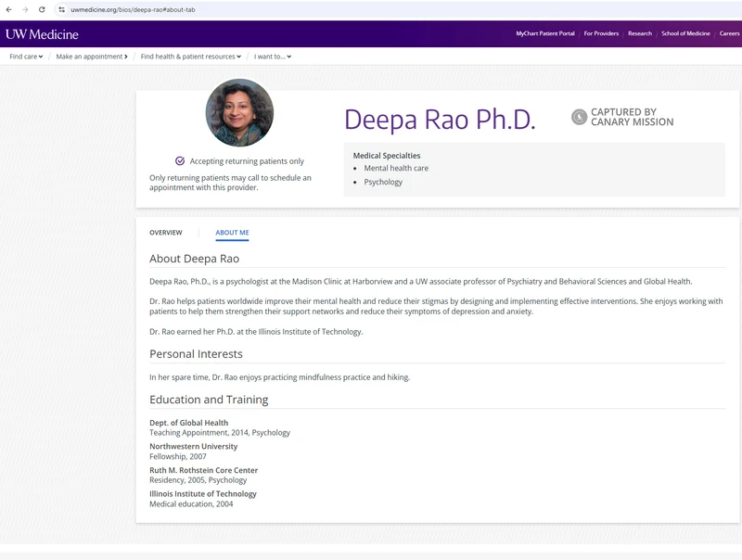Viewport: 742px width, 560px height.
Task: Click the browser forward arrow
Action: (25, 9)
